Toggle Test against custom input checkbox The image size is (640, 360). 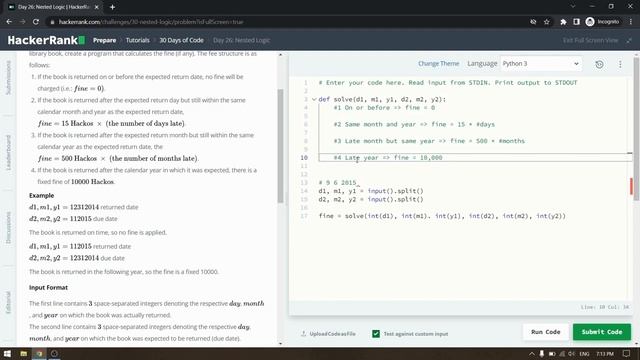pos(376,334)
